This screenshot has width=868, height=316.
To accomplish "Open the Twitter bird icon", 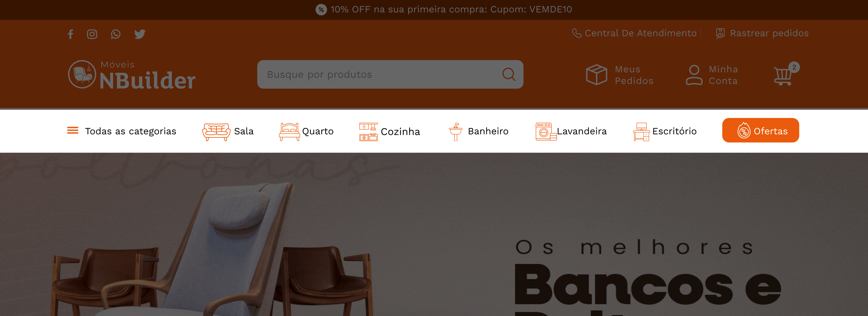I will click(x=140, y=34).
